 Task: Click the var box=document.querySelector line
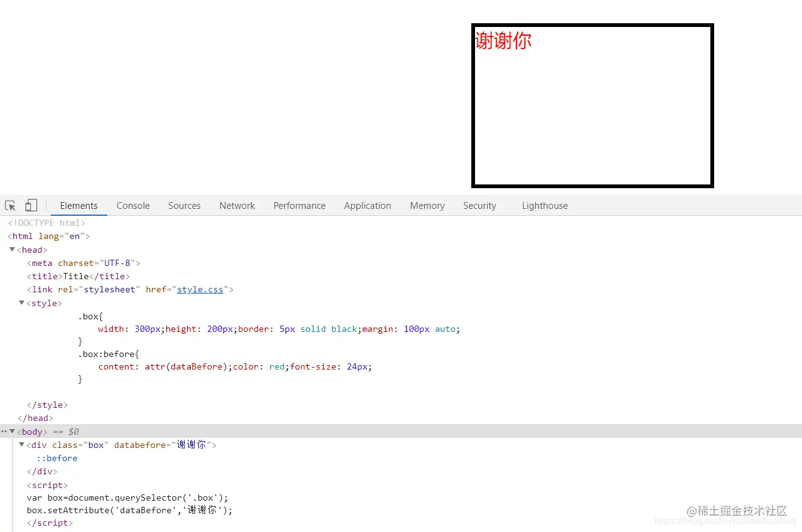pos(127,497)
